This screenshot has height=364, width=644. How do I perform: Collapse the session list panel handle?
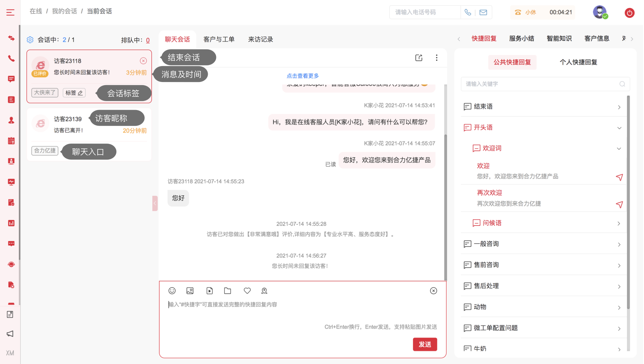[155, 203]
